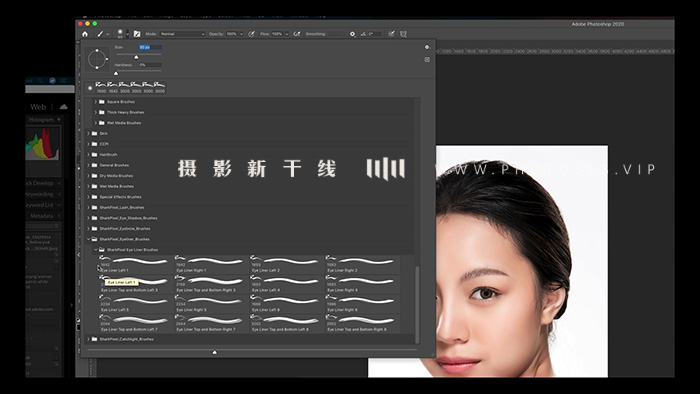Collapse the SharkPixel_Eyeliner_Brushes folder
This screenshot has height=394, width=700.
[88, 239]
